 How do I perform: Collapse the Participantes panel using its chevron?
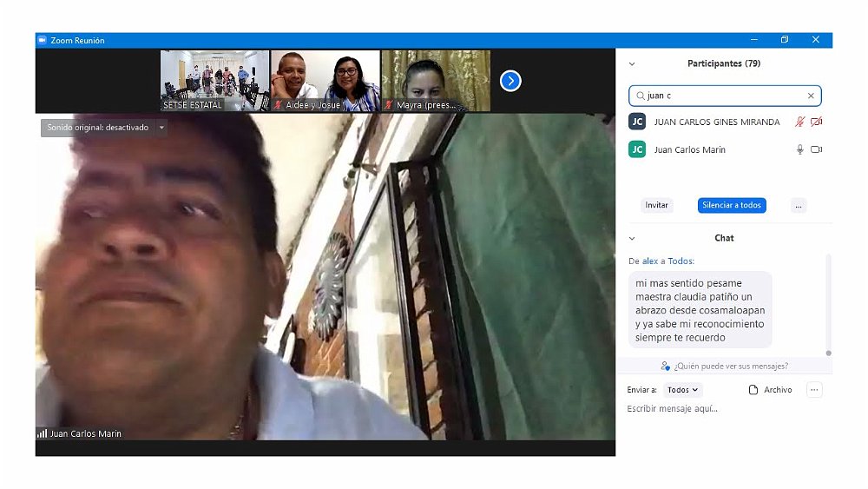click(x=632, y=63)
